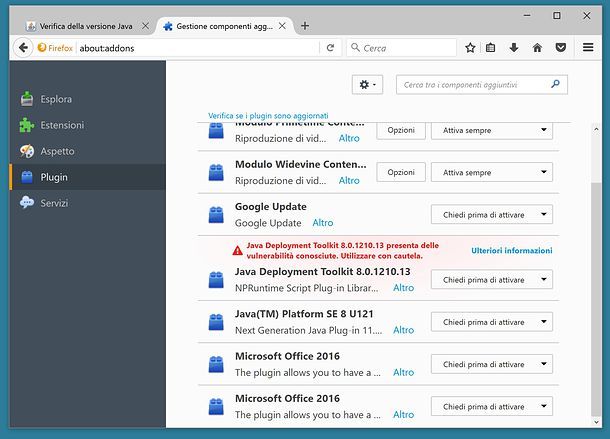Focus the about:addons address bar
Screen dimensions: 610x439
pos(198,48)
